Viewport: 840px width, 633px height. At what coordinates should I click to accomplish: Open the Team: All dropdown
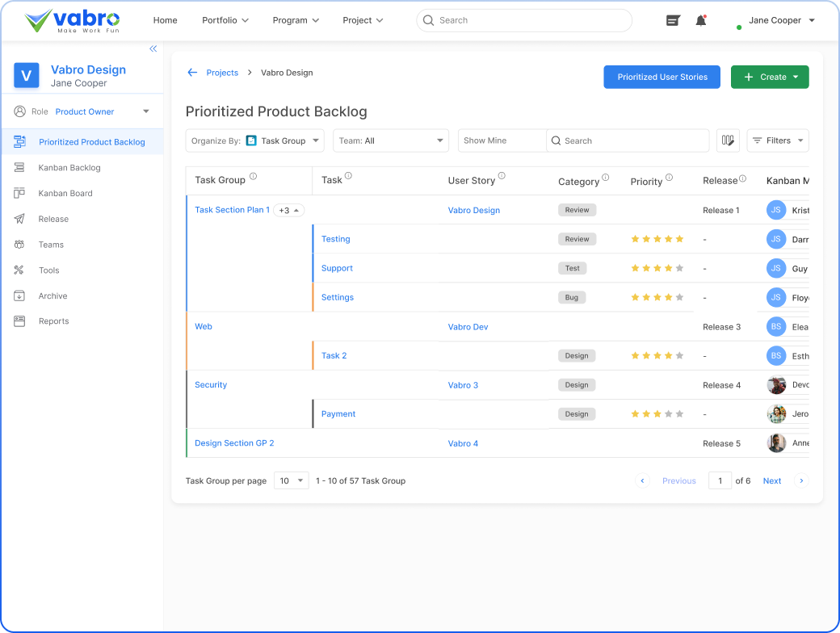click(x=391, y=140)
